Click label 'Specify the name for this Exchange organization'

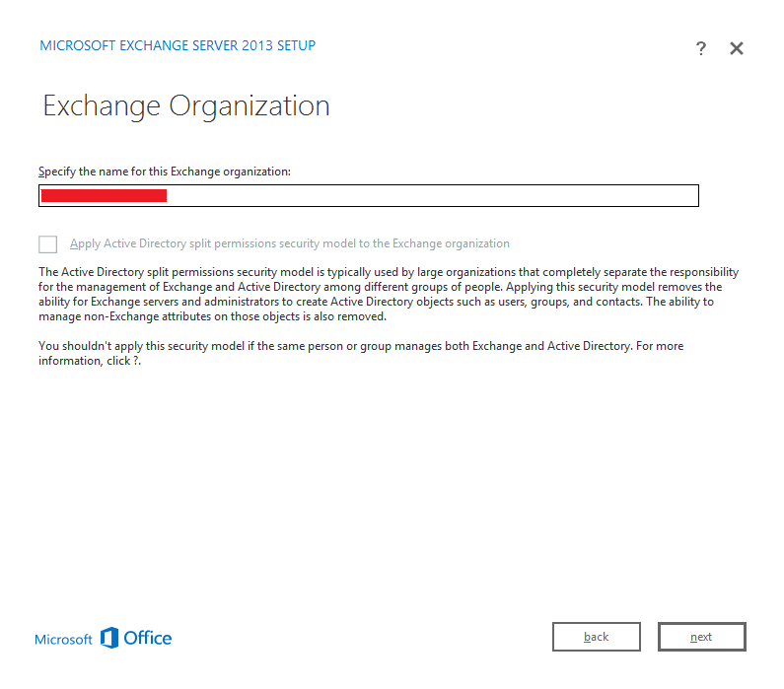coord(165,172)
